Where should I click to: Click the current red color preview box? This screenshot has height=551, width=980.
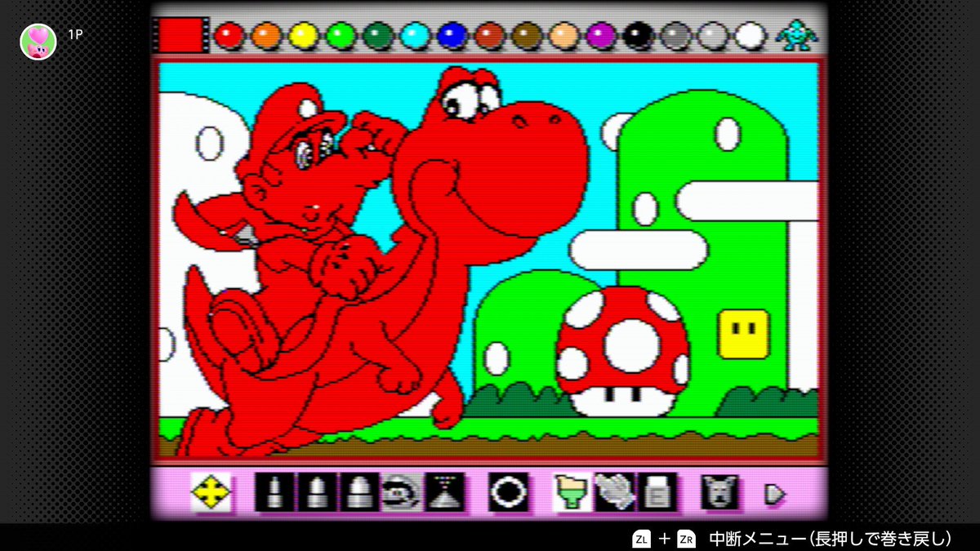coord(180,35)
